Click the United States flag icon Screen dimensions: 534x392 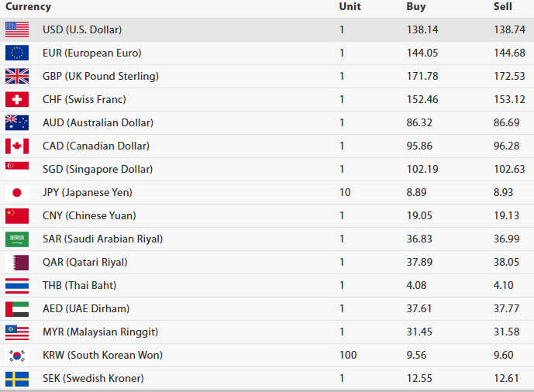click(x=17, y=29)
